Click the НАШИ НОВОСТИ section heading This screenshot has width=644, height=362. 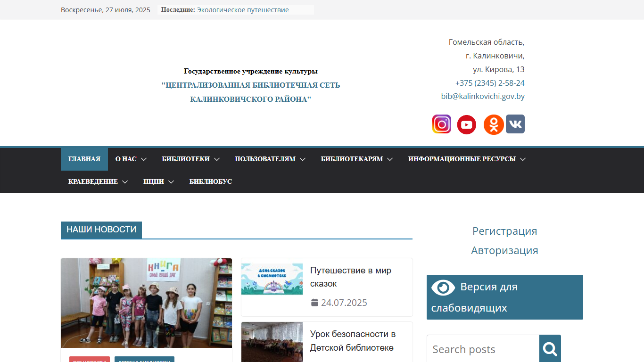point(101,230)
